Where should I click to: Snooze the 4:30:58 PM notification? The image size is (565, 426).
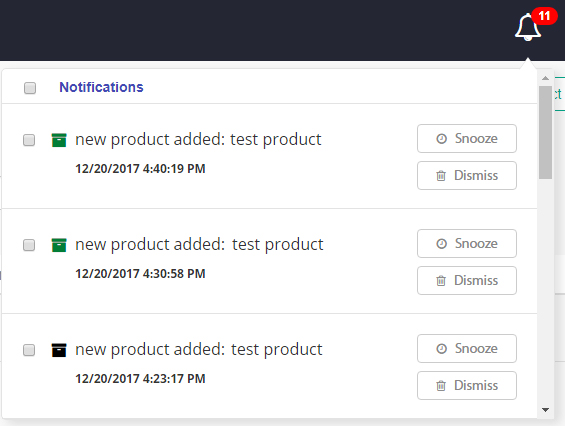pyautogui.click(x=467, y=244)
